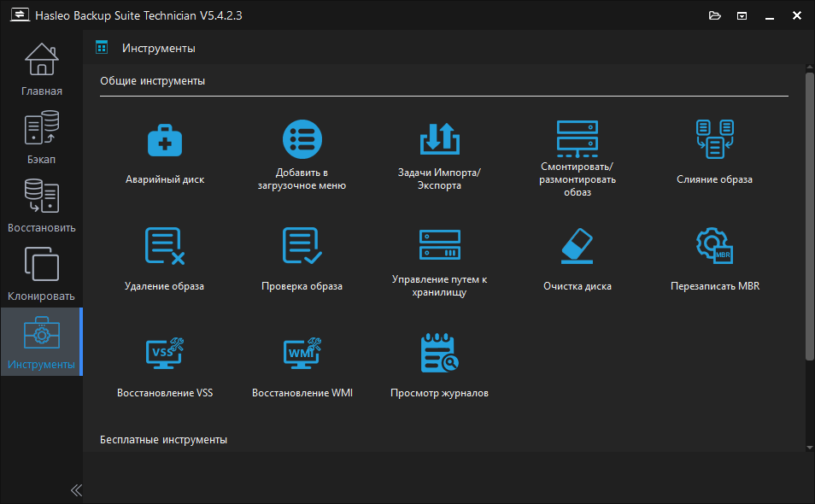Collapse the sidebar with double chevron
This screenshot has height=504, width=815.
[x=76, y=490]
